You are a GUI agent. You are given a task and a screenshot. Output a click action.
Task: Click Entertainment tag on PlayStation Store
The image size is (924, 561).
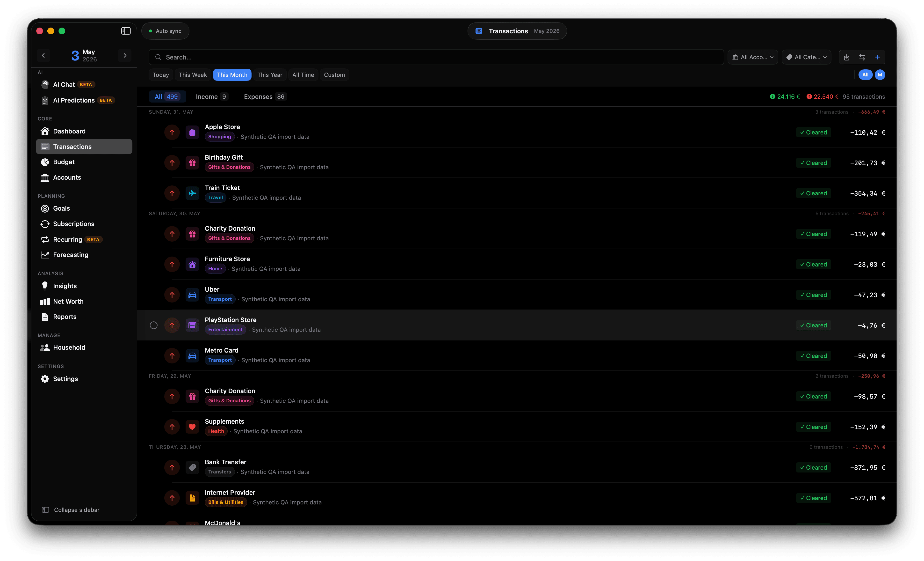pos(225,330)
